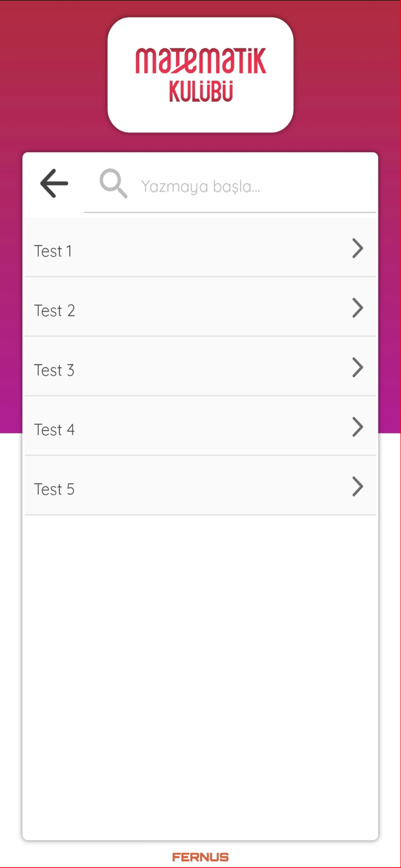The height and width of the screenshot is (868, 401).
Task: Click the magnifying glass search icon
Action: [x=113, y=184]
